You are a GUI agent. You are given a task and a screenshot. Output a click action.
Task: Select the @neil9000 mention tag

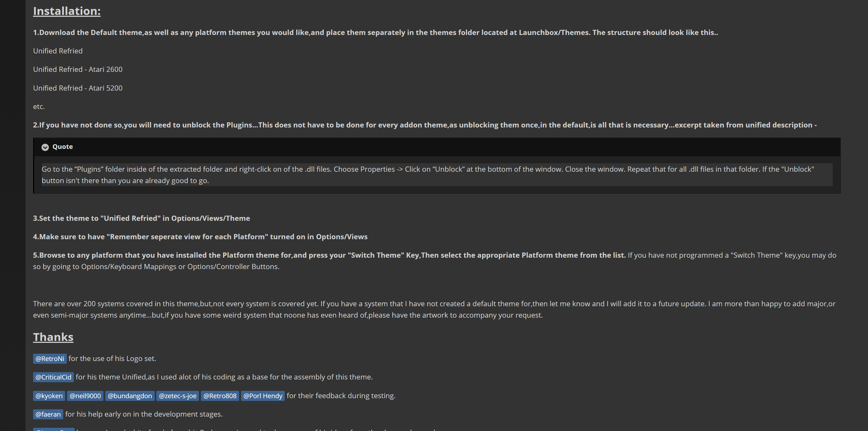[85, 396]
